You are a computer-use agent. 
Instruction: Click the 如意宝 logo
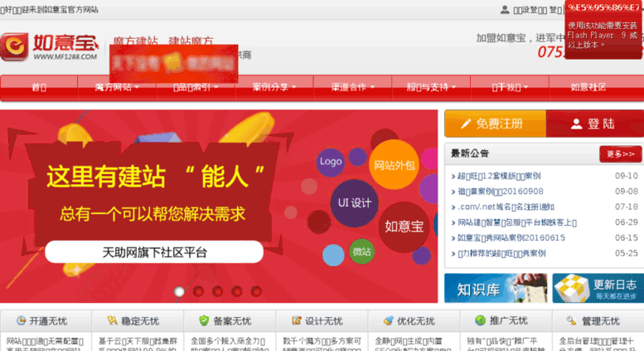click(x=50, y=46)
